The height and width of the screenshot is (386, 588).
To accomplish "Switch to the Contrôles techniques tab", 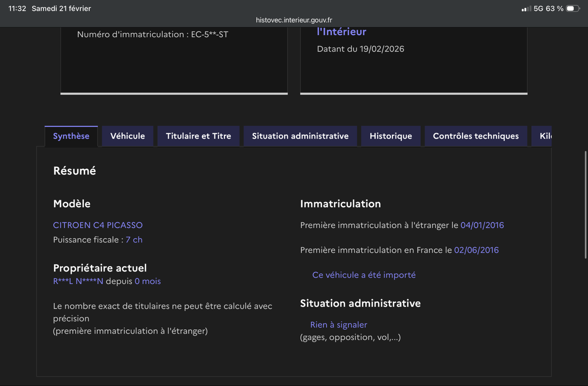I will pyautogui.click(x=475, y=136).
